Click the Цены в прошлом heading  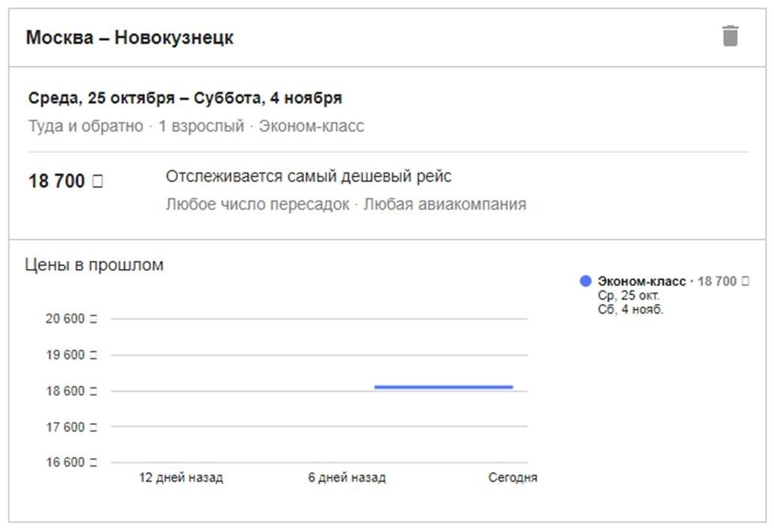point(94,265)
